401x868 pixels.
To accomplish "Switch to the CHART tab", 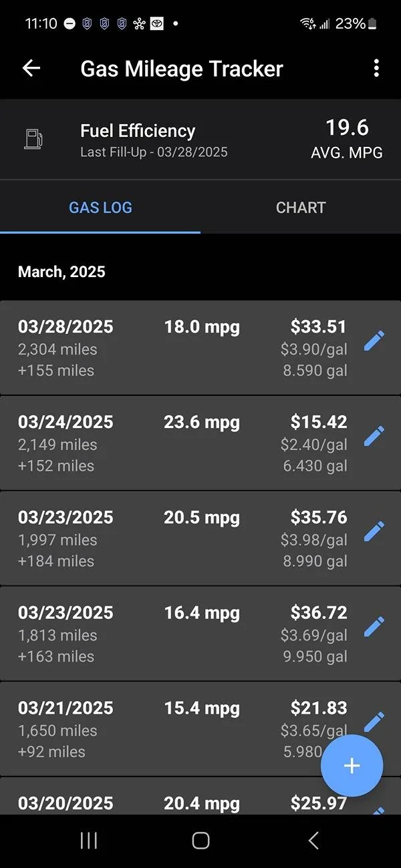I will (301, 208).
